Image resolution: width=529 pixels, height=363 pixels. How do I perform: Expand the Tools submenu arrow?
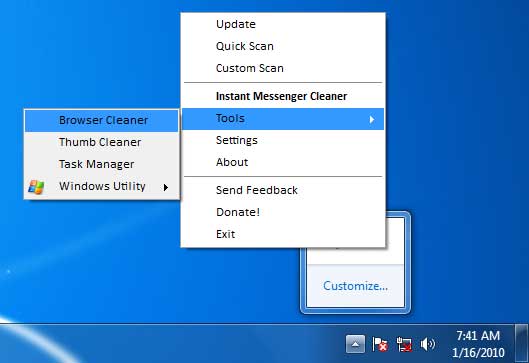coord(372,119)
